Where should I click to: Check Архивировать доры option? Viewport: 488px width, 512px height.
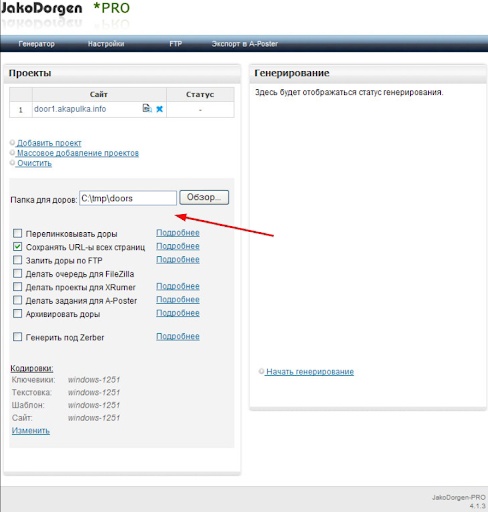(17, 313)
